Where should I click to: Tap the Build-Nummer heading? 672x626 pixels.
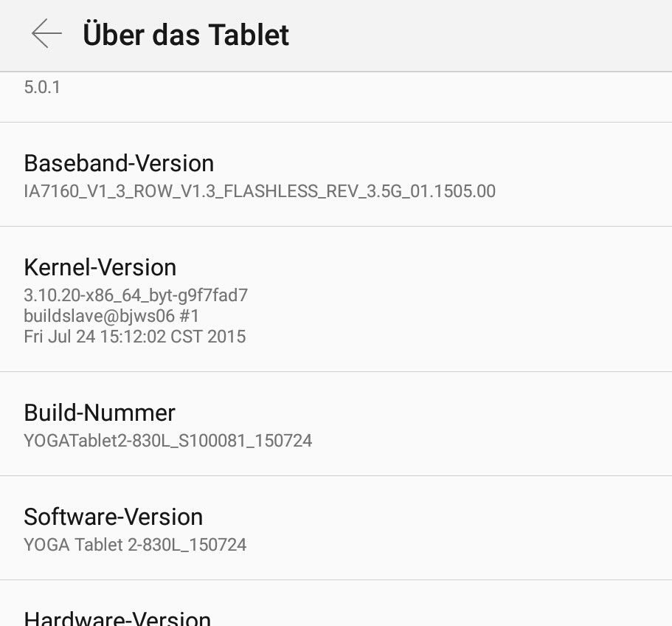click(100, 413)
